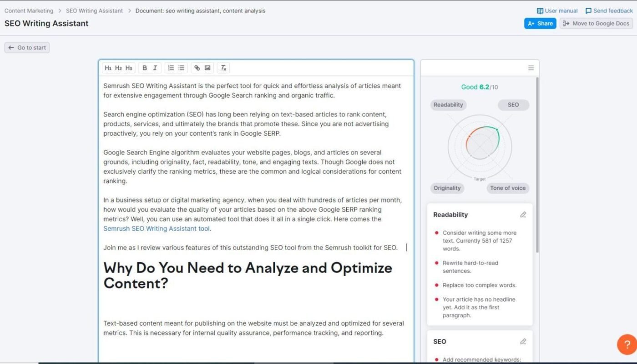The height and width of the screenshot is (364, 637).
Task: Open the User manual
Action: point(557,11)
